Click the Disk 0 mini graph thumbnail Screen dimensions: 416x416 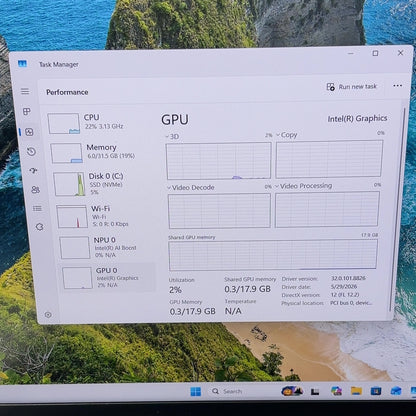coord(69,184)
